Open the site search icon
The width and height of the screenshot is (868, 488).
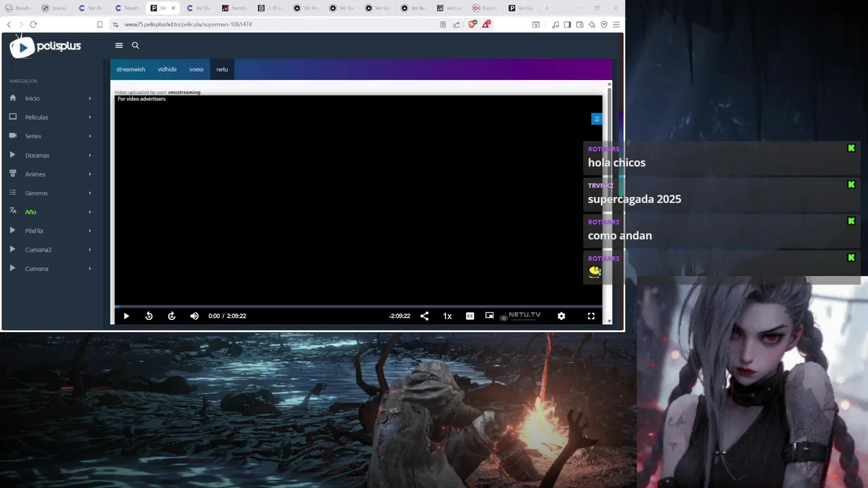(136, 45)
